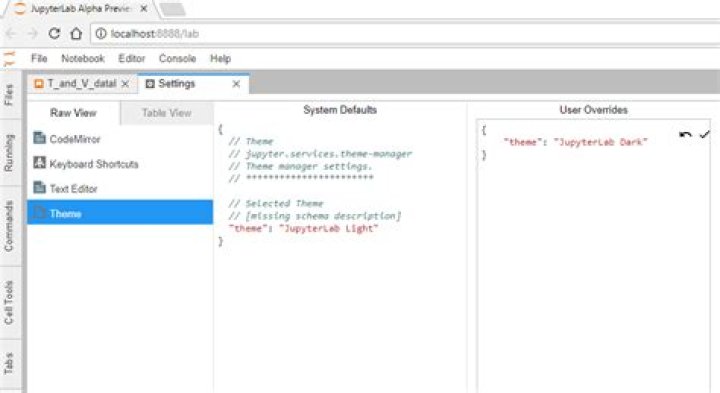The width and height of the screenshot is (720, 393).
Task: Open the Editor menu
Action: (132, 58)
